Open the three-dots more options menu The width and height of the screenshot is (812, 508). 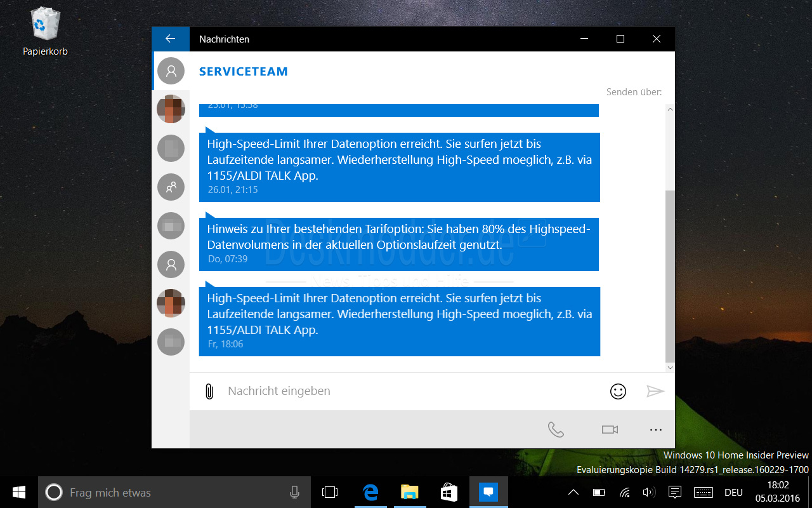(x=656, y=430)
